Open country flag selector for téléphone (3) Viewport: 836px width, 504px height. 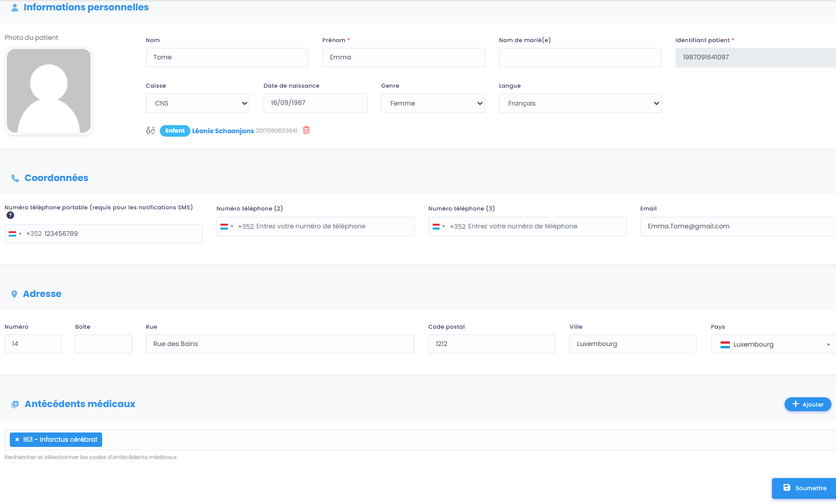tap(438, 227)
